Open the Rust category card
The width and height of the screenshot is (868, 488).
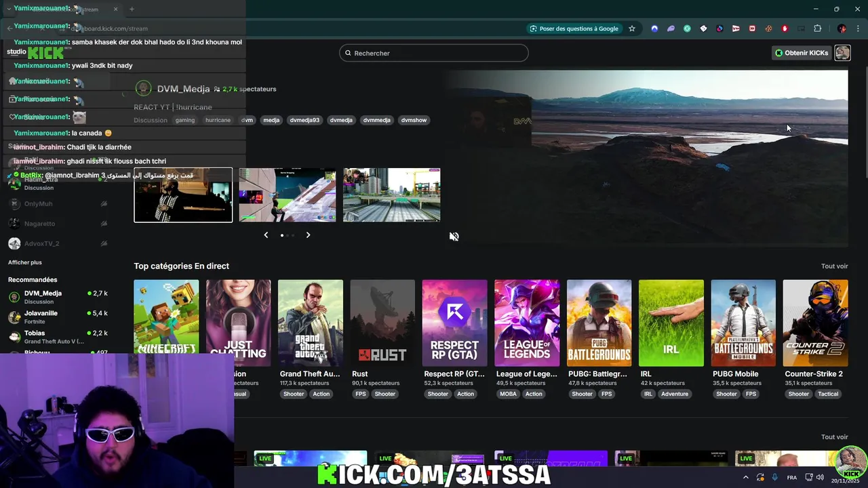coord(382,323)
